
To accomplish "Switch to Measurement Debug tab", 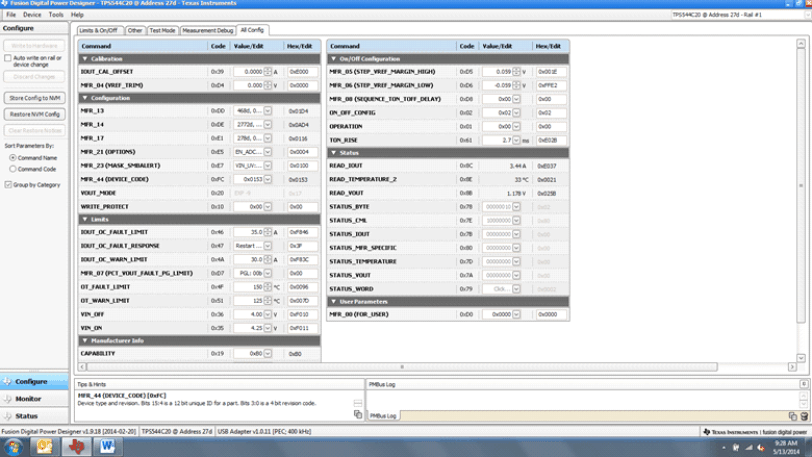I will (x=208, y=31).
